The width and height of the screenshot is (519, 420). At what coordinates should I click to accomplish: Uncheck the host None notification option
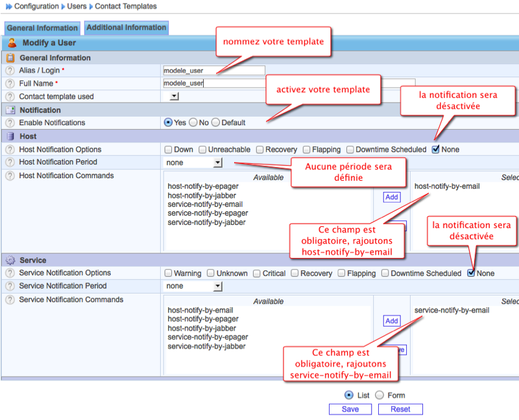click(436, 150)
